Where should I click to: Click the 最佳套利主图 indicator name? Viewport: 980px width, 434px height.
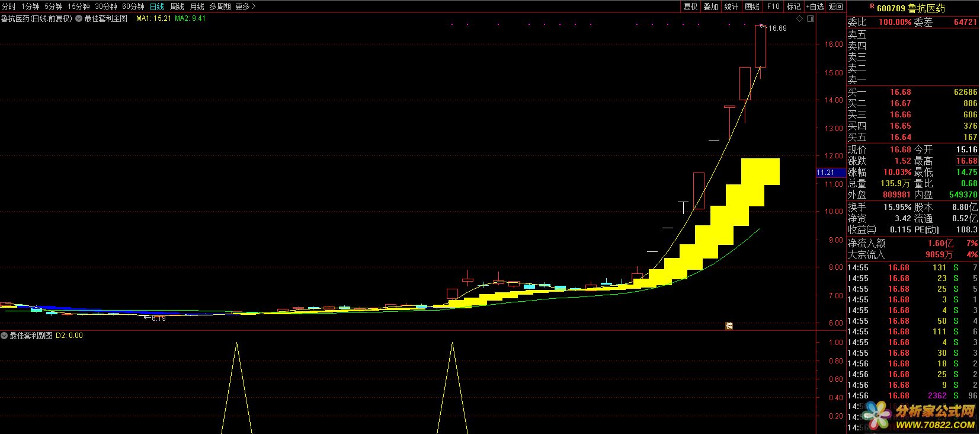[106, 18]
